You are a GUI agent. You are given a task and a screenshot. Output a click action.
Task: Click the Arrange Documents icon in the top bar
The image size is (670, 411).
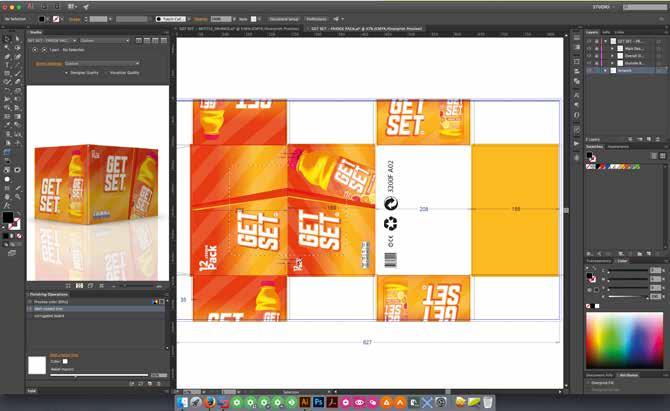pyautogui.click(x=72, y=7)
